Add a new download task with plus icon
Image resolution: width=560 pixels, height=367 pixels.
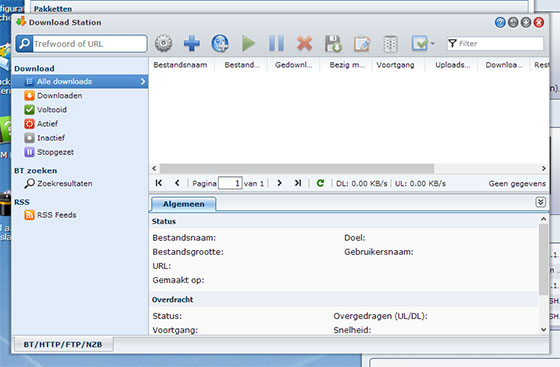click(x=192, y=44)
